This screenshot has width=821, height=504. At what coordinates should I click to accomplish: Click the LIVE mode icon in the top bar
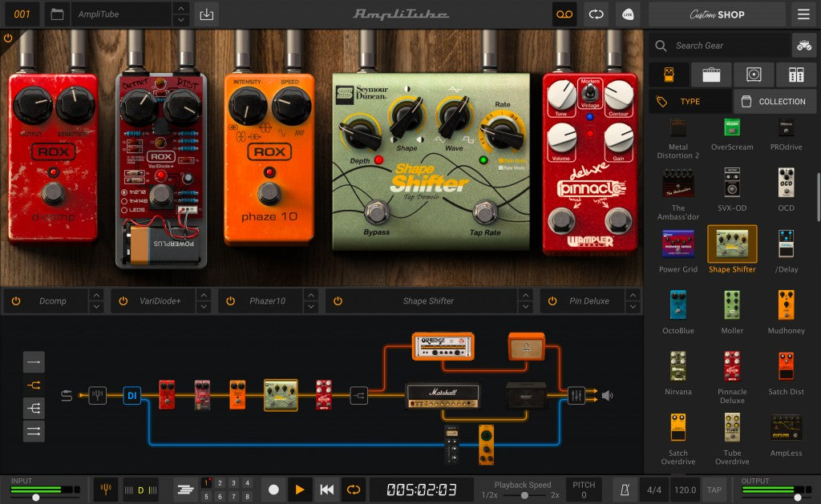(629, 14)
